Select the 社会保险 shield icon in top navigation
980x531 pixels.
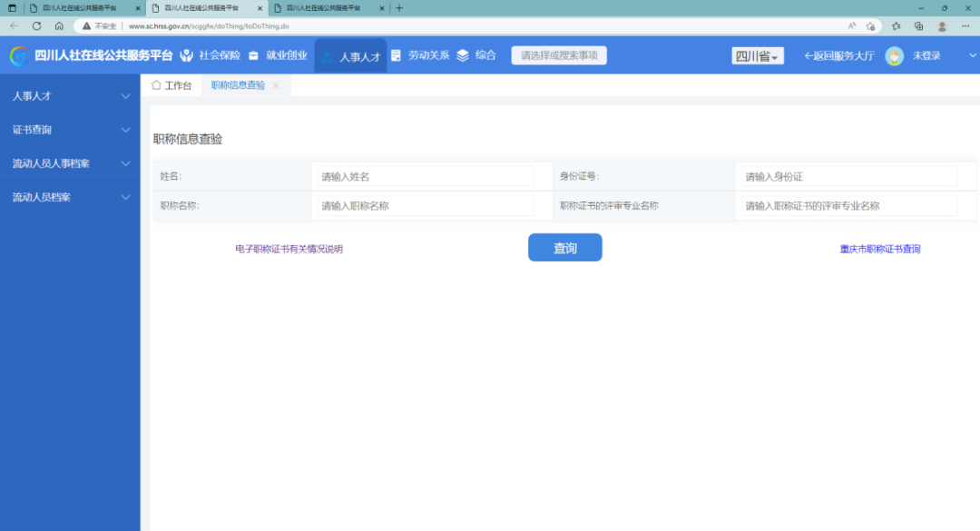(x=186, y=54)
